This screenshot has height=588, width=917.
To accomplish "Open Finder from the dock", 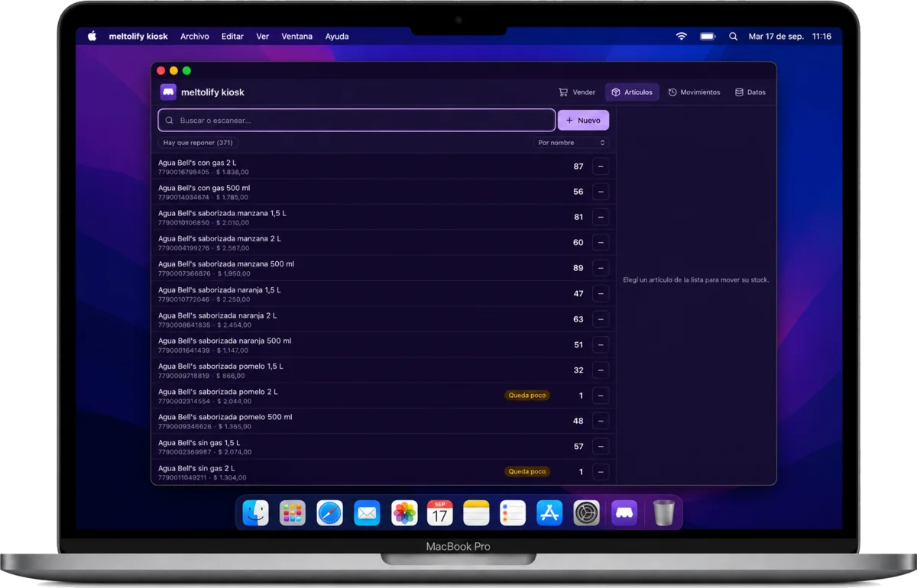I will click(256, 513).
